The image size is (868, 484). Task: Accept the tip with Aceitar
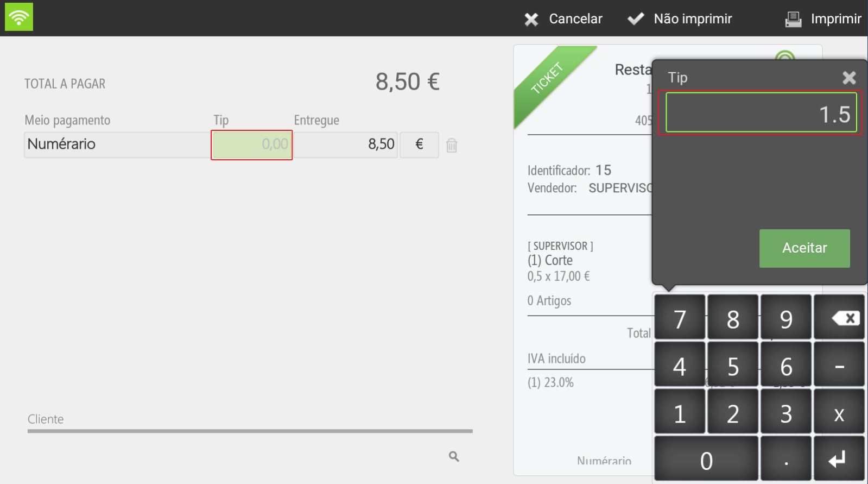pyautogui.click(x=804, y=248)
